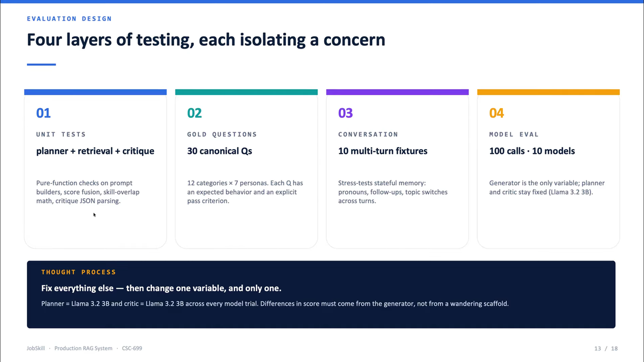This screenshot has height=362, width=644.
Task: Click the slide title about four testing layers
Action: [x=206, y=40]
